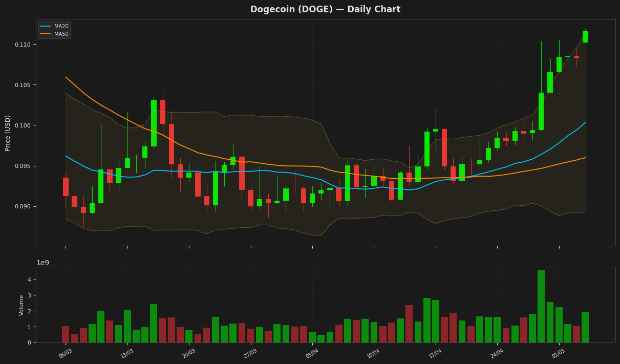
Task: Click the volume axis tick labeled 3
Action: coord(30,295)
